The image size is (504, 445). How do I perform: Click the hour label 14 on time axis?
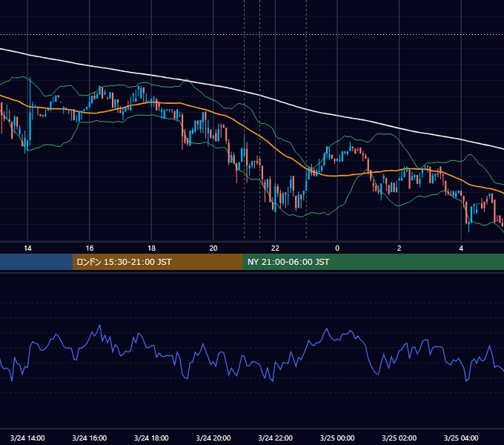(27, 248)
